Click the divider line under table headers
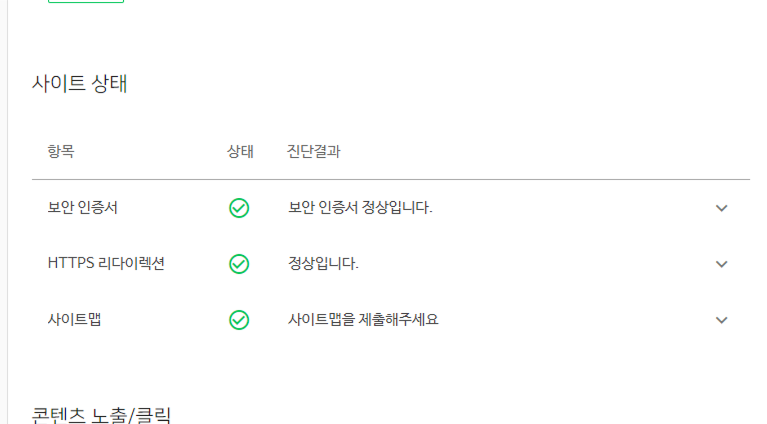767x424 pixels. coord(391,179)
